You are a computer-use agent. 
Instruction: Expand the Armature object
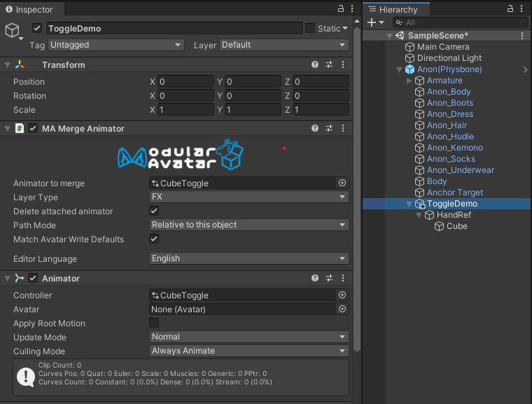409,81
